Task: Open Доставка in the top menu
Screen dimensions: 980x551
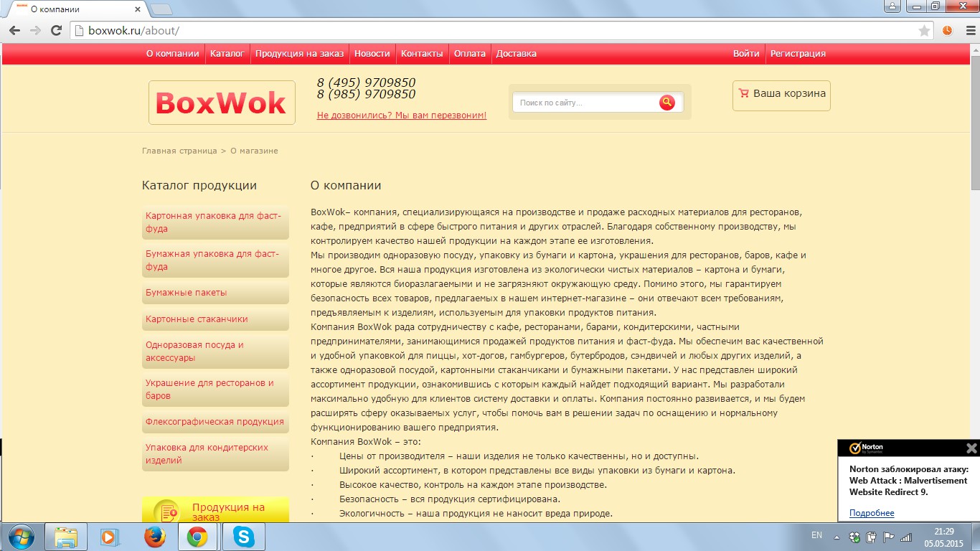Action: pyautogui.click(x=517, y=54)
